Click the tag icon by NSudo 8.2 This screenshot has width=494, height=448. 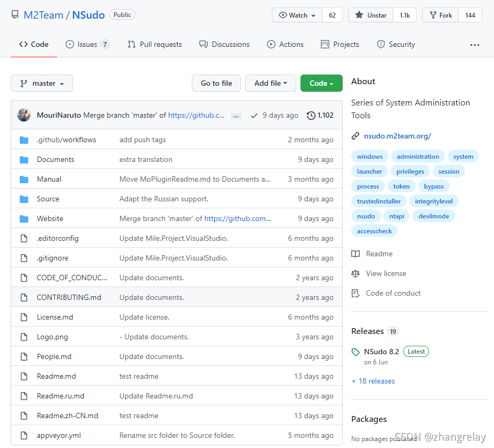[x=355, y=352]
